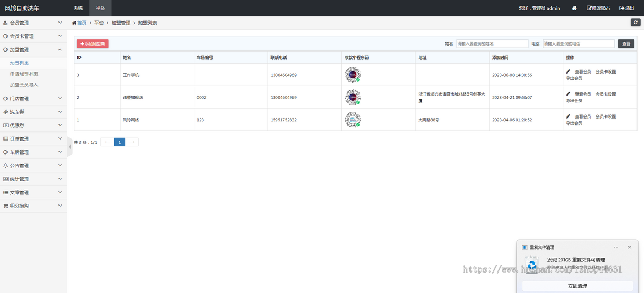Expand the 门店管理 sidebar section
Image resolution: width=644 pixels, height=293 pixels.
click(x=33, y=99)
